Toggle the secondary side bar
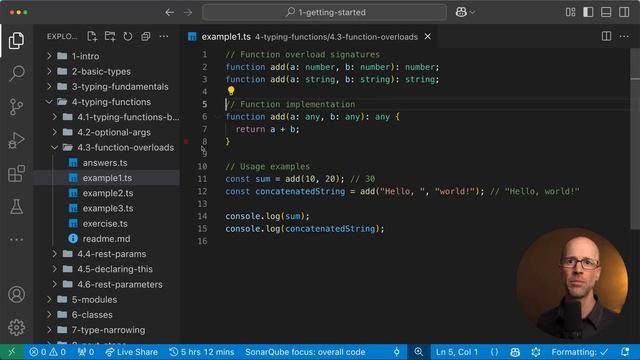Screen dimensions: 640x360 pos(624,12)
